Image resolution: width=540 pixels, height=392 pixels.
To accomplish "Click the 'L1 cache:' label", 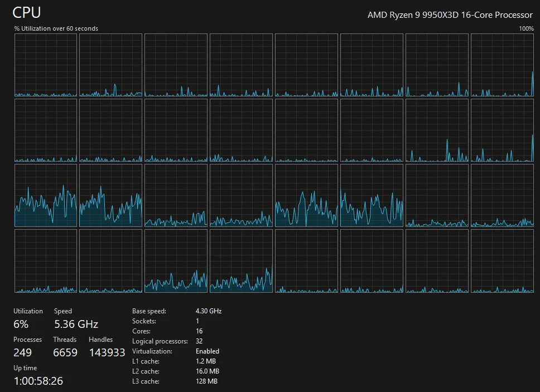I will tap(146, 361).
